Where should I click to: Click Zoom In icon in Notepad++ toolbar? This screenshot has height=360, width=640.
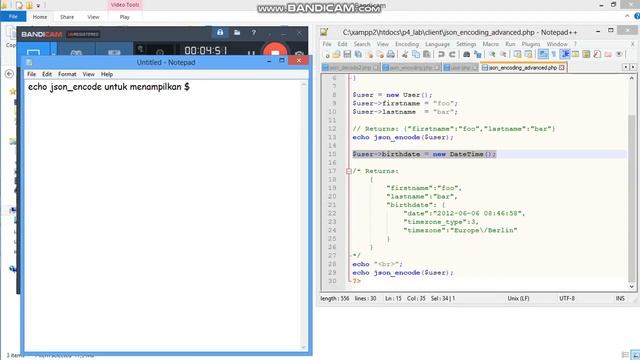click(x=492, y=54)
